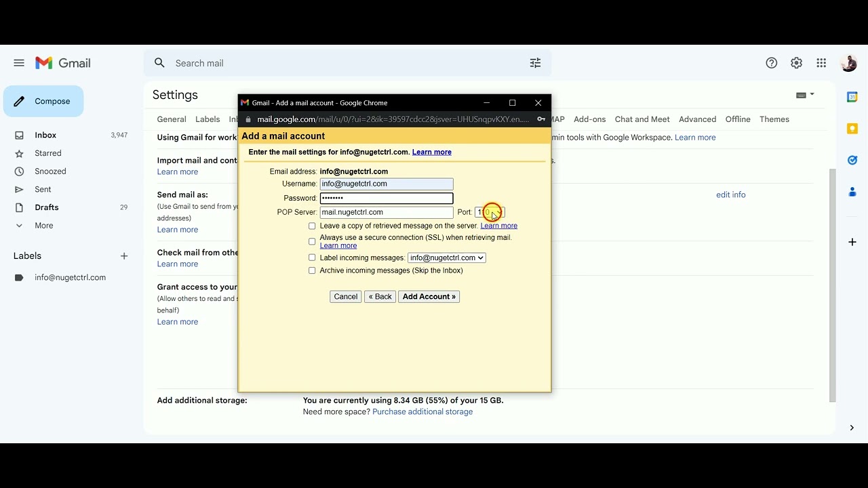This screenshot has width=868, height=488.
Task: Click the lock icon in popup address bar
Action: [x=248, y=119]
